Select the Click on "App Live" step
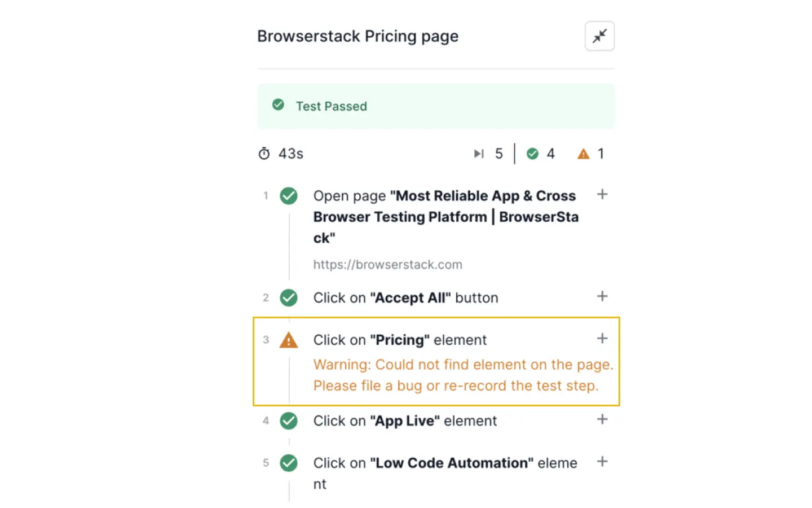Viewport: 812px width, 508px height. tap(405, 421)
